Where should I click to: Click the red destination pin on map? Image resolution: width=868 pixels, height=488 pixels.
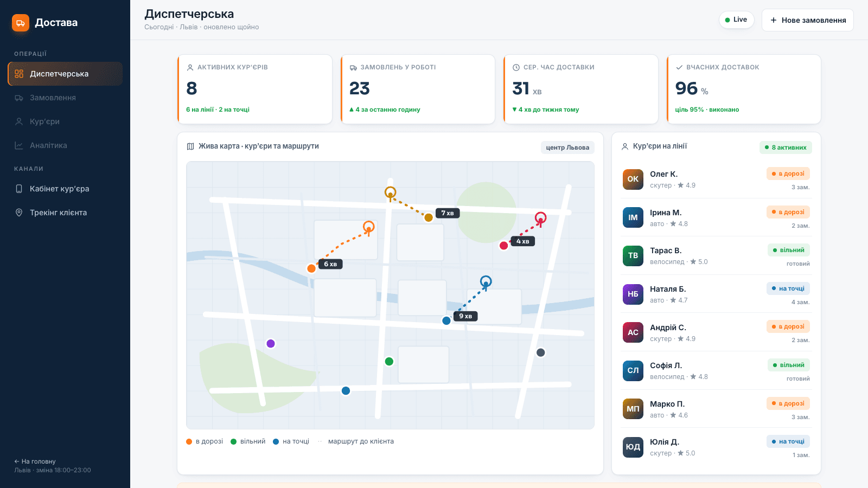(540, 219)
